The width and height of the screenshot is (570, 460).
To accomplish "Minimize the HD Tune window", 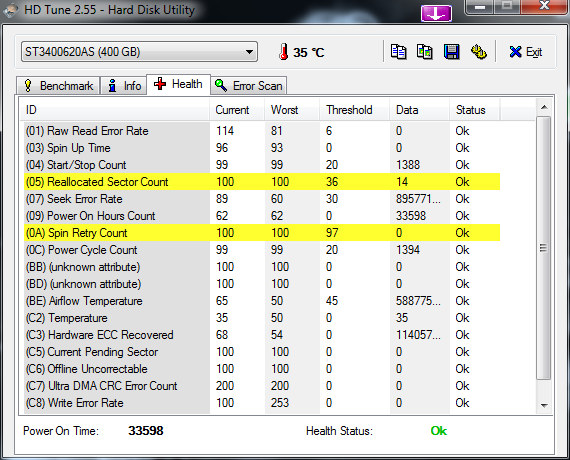I will point(480,7).
